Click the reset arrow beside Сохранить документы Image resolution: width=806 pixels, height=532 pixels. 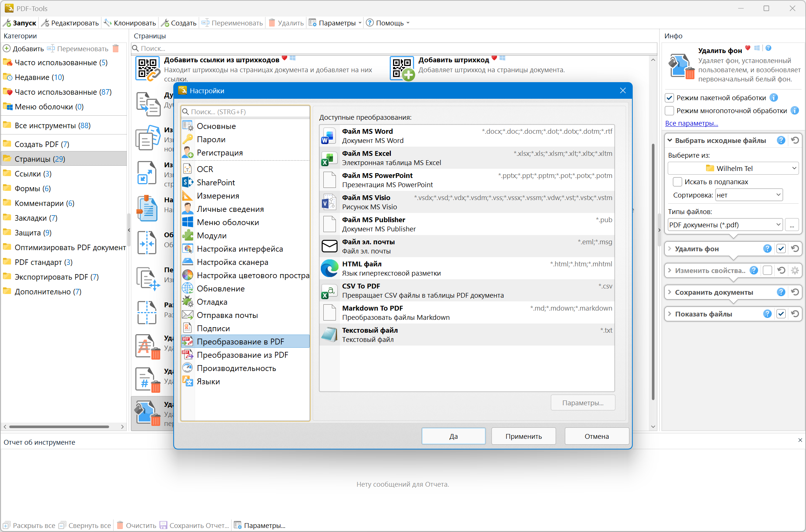click(x=795, y=292)
